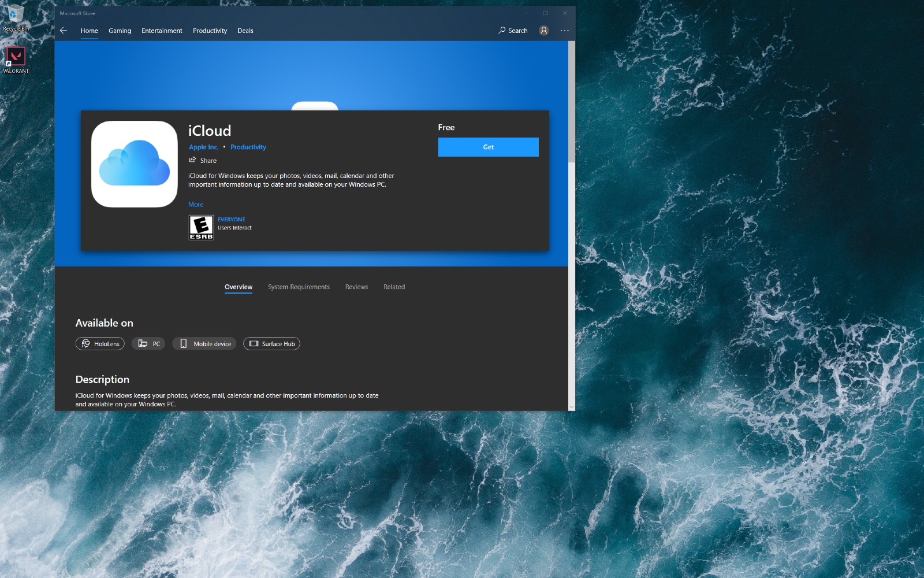Open the Recycle Bin desktop icon

(x=16, y=18)
